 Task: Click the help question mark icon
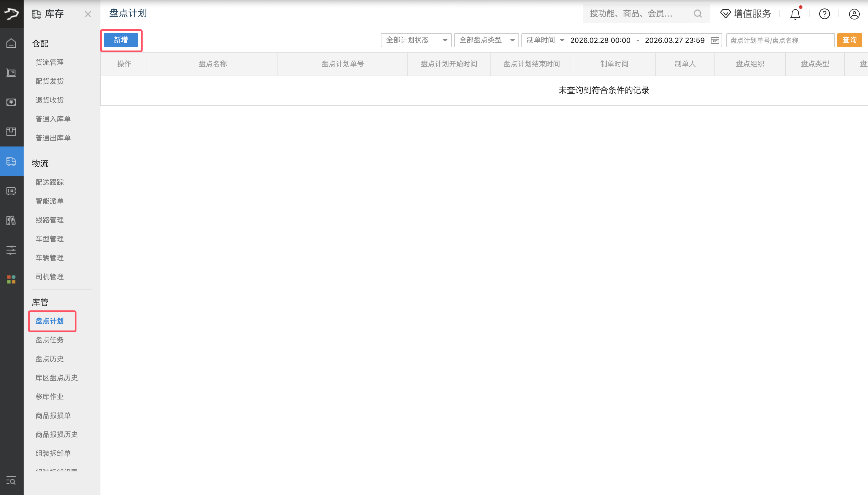tap(824, 14)
